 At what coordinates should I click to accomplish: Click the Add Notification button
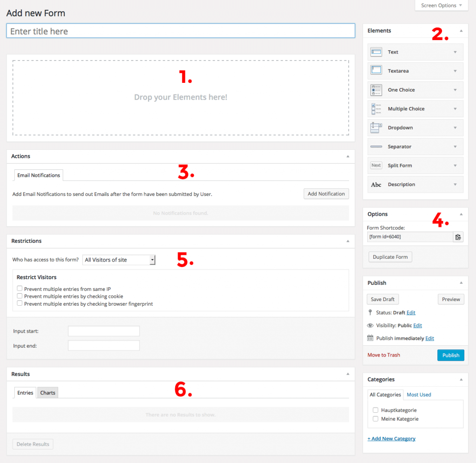coord(326,194)
